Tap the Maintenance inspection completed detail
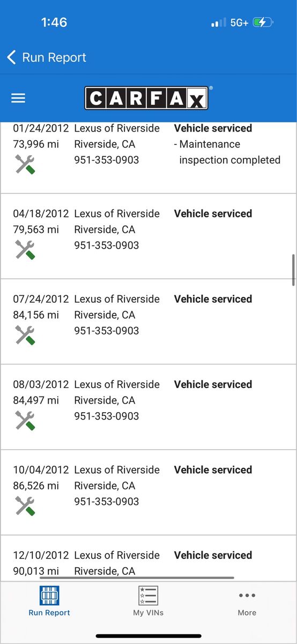Screen dimensions: 297x644 click(x=227, y=152)
